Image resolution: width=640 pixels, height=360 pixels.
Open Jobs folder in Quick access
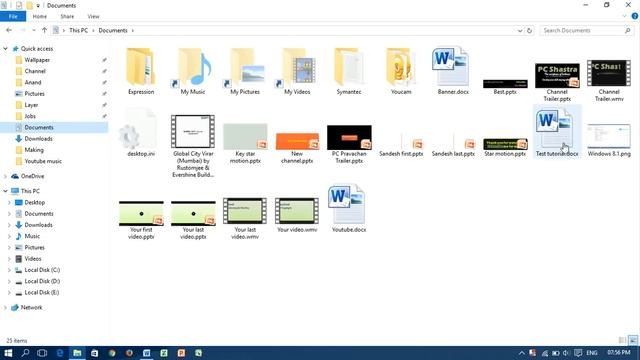tap(30, 116)
